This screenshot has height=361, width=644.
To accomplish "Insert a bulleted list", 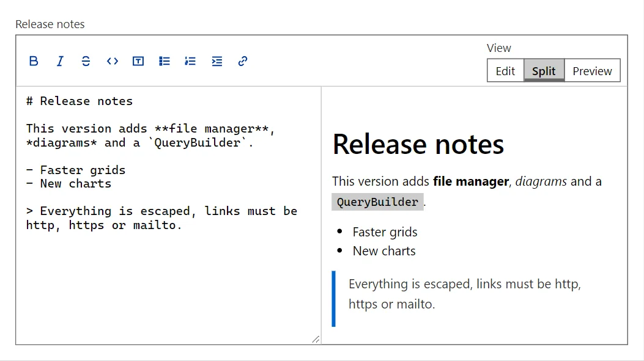I will (165, 61).
